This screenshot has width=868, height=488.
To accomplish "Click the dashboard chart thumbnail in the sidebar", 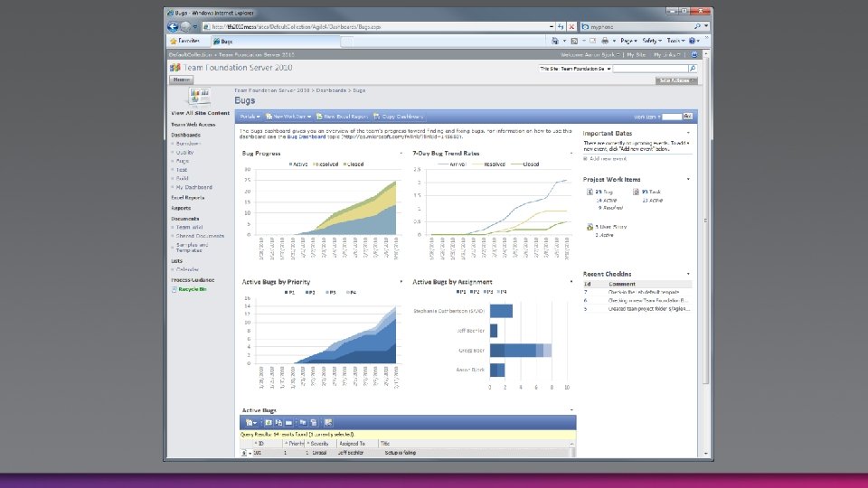I will pyautogui.click(x=199, y=97).
